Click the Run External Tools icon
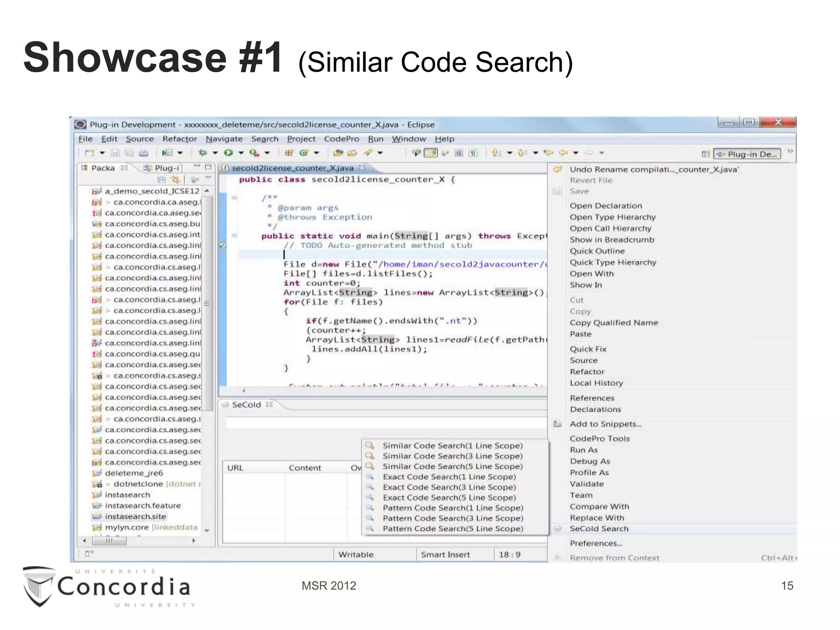840x630 pixels. coord(254,153)
